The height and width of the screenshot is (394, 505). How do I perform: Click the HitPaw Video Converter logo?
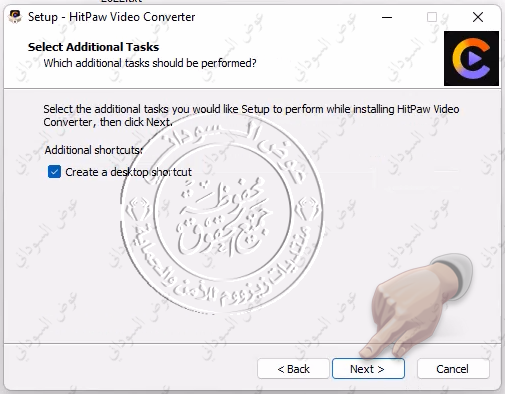pos(471,59)
